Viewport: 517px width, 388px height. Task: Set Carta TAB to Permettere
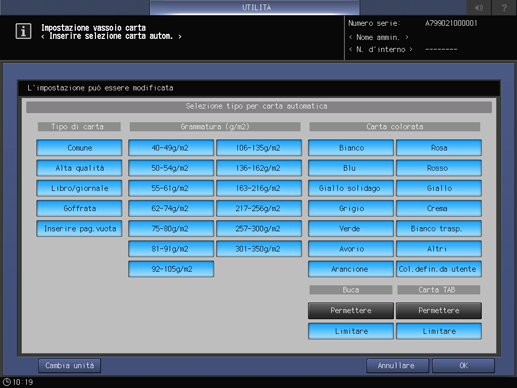pos(439,311)
